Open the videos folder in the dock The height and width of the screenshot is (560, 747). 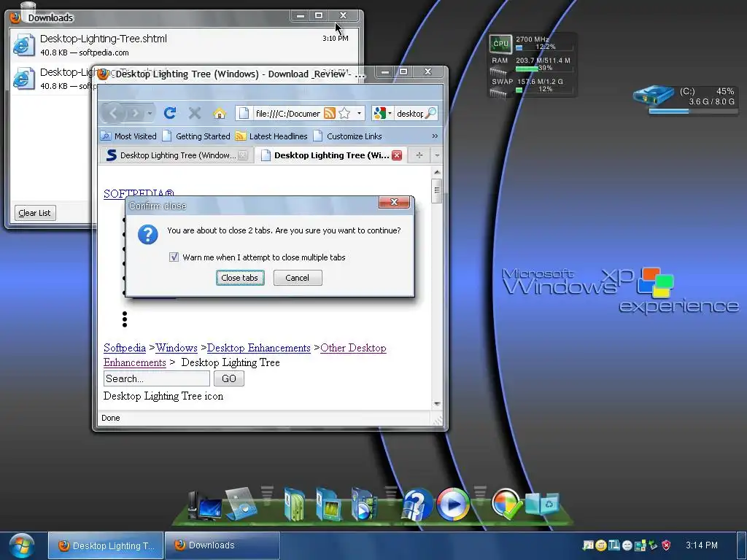tap(363, 505)
